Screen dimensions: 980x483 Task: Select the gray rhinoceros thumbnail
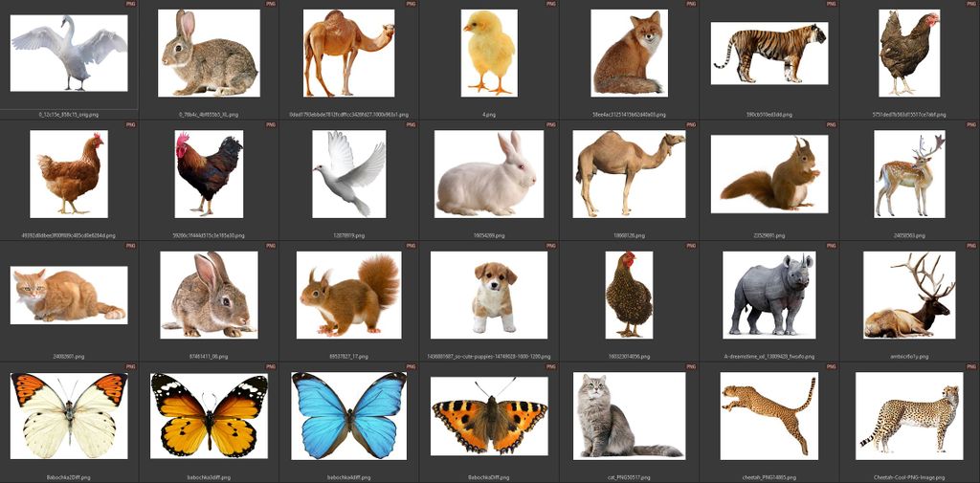pos(768,295)
